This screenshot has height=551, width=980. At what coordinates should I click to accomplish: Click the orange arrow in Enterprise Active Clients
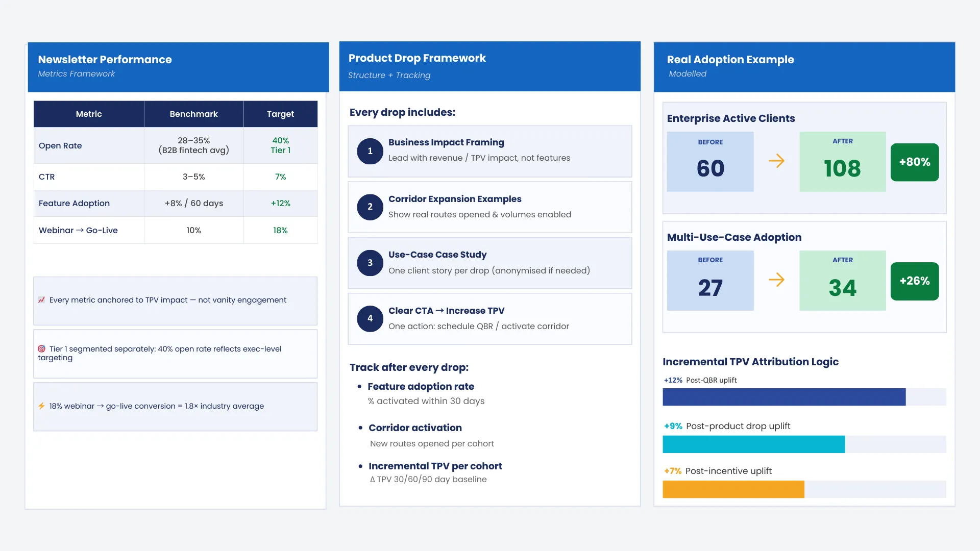click(776, 161)
